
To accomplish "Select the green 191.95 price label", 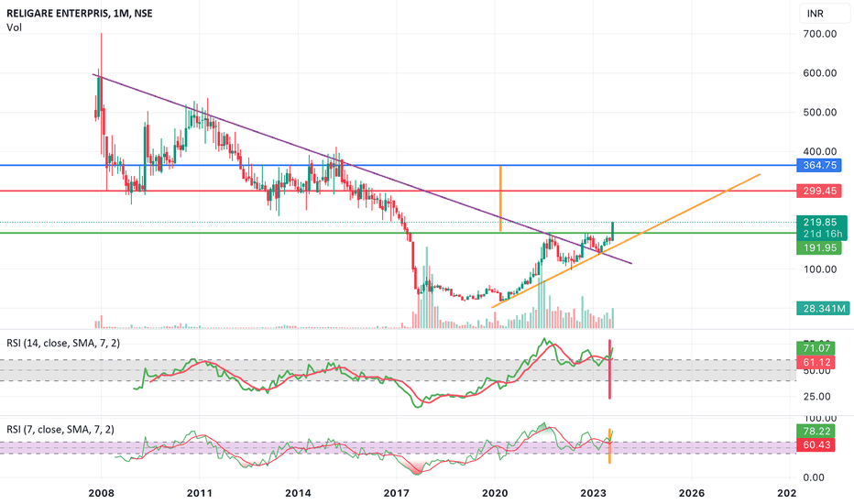I will coord(819,248).
